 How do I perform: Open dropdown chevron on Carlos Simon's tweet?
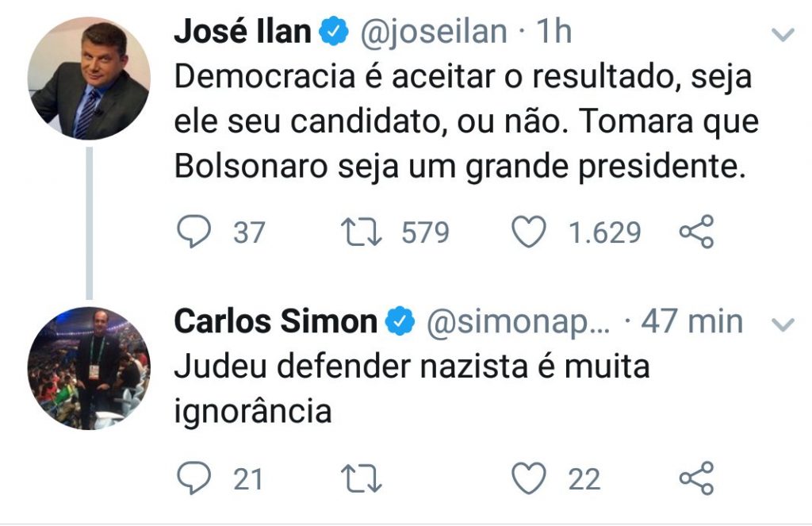783,325
